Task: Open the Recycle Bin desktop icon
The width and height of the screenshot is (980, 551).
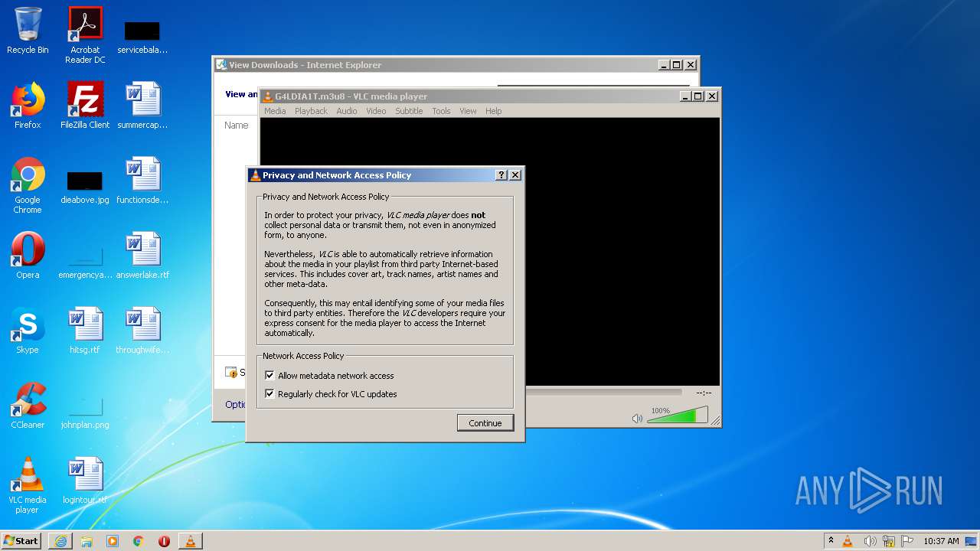Action: [28, 31]
